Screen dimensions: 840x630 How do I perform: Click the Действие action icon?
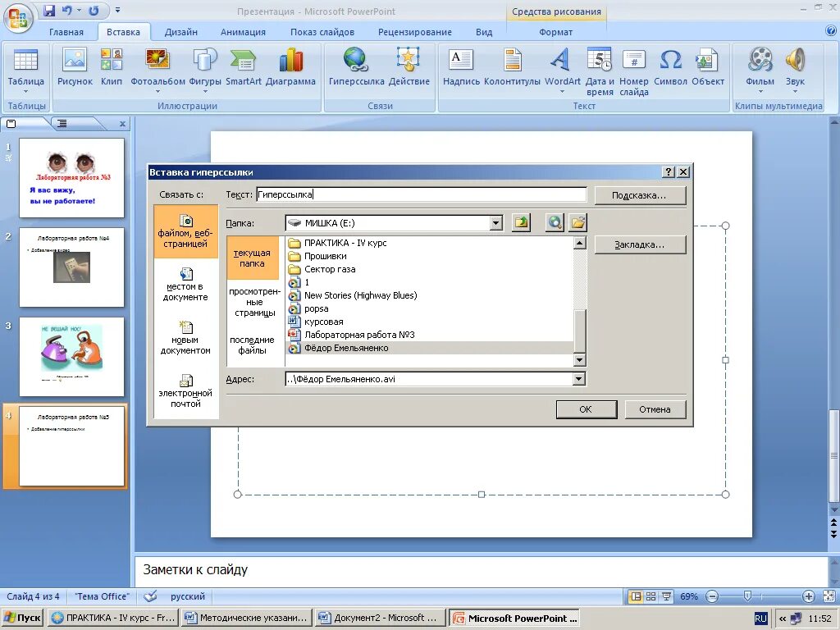point(409,69)
